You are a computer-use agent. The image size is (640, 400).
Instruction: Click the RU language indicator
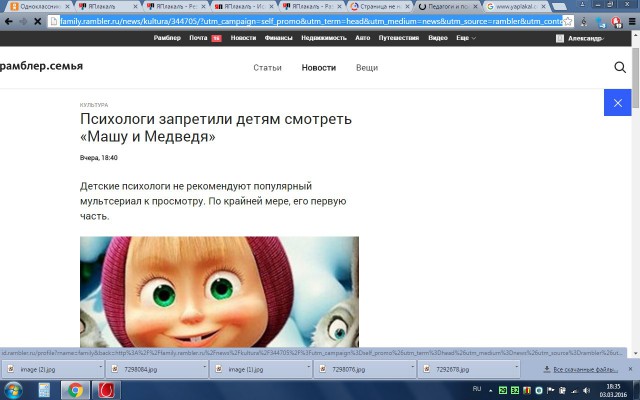point(477,389)
